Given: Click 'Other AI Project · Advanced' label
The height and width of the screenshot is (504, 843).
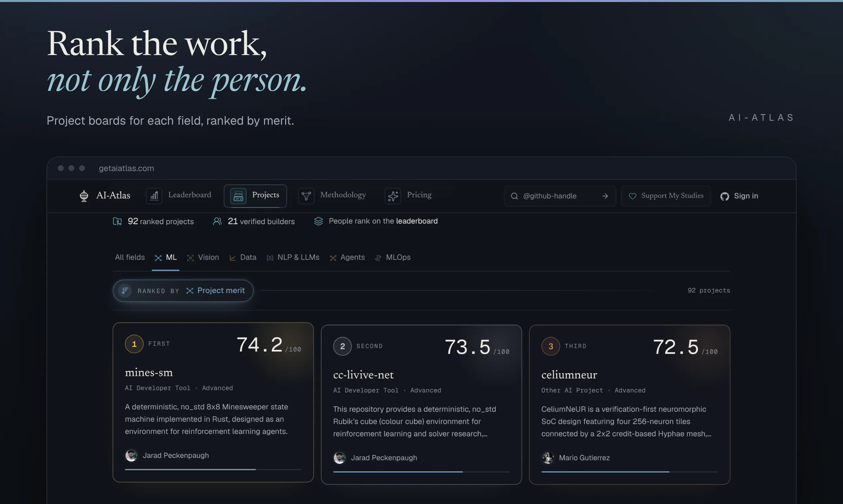Looking at the screenshot, I should [x=593, y=390].
